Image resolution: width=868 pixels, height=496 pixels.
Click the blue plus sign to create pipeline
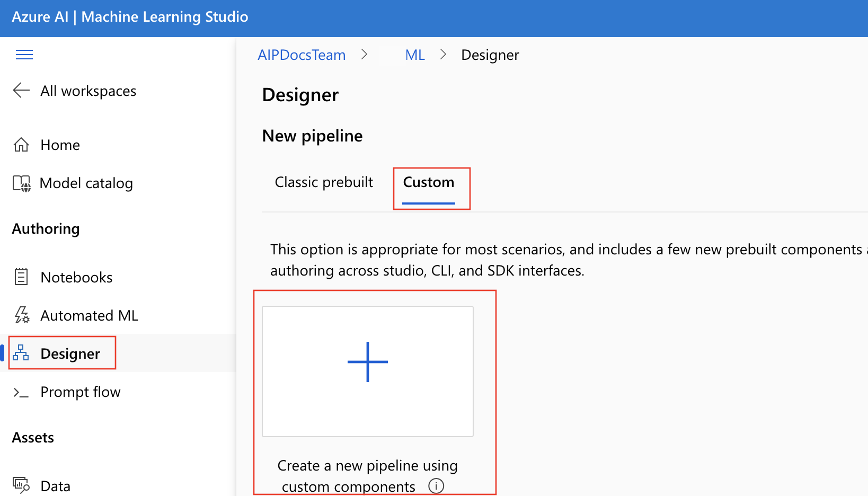368,362
